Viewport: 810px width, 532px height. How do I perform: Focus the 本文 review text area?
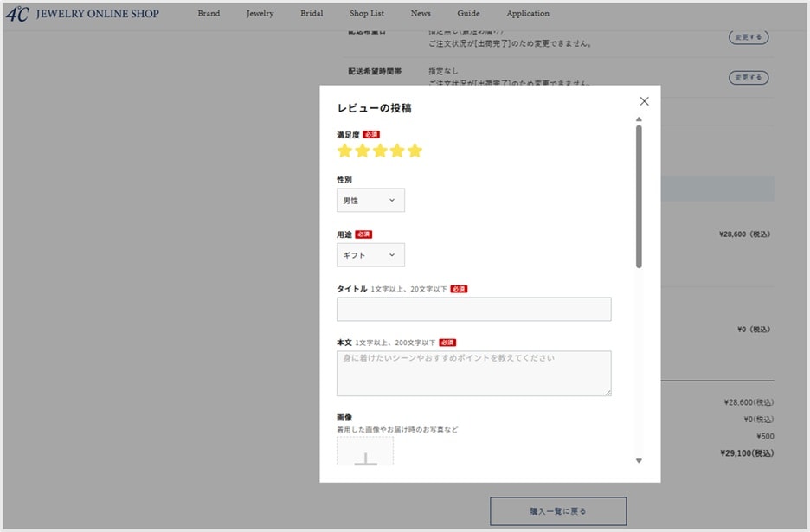coord(473,374)
